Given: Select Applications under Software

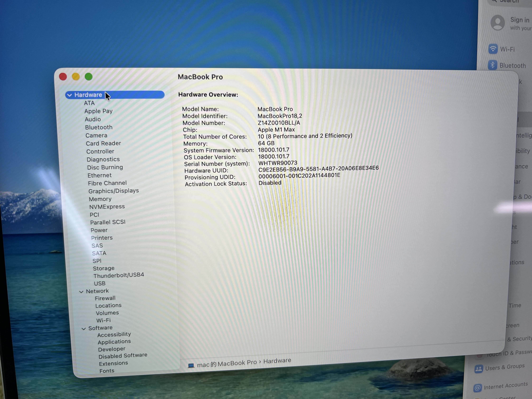Looking at the screenshot, I should click(114, 342).
